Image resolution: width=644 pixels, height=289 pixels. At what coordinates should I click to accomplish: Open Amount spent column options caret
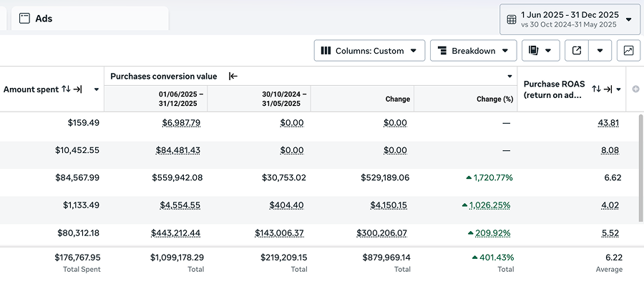(x=96, y=89)
